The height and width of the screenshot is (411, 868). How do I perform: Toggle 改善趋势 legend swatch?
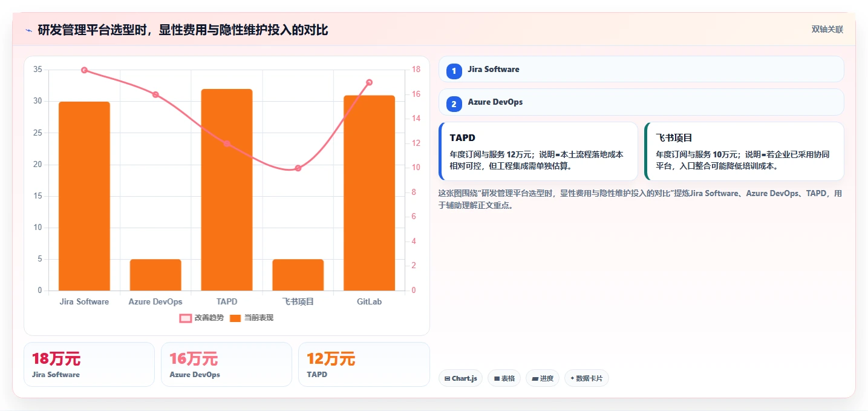pyautogui.click(x=185, y=318)
